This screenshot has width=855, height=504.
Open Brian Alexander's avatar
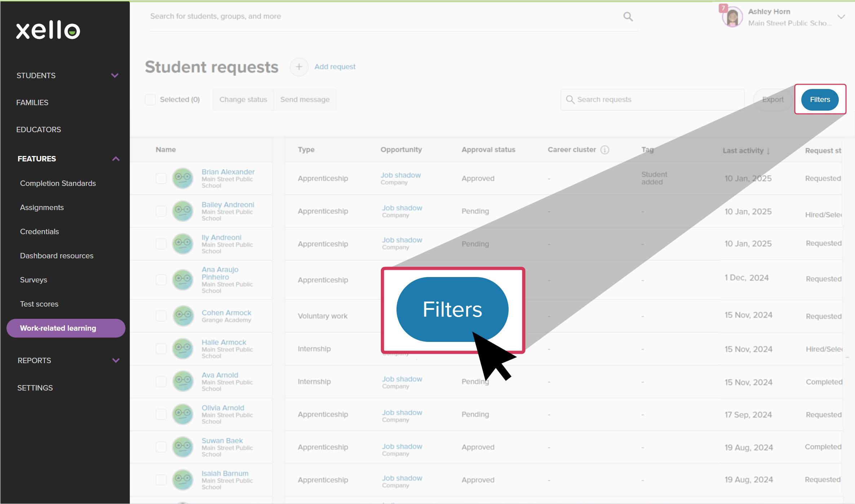pyautogui.click(x=183, y=178)
